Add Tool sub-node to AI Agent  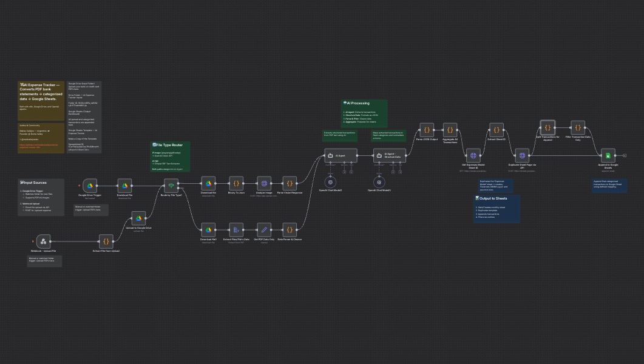point(351,172)
